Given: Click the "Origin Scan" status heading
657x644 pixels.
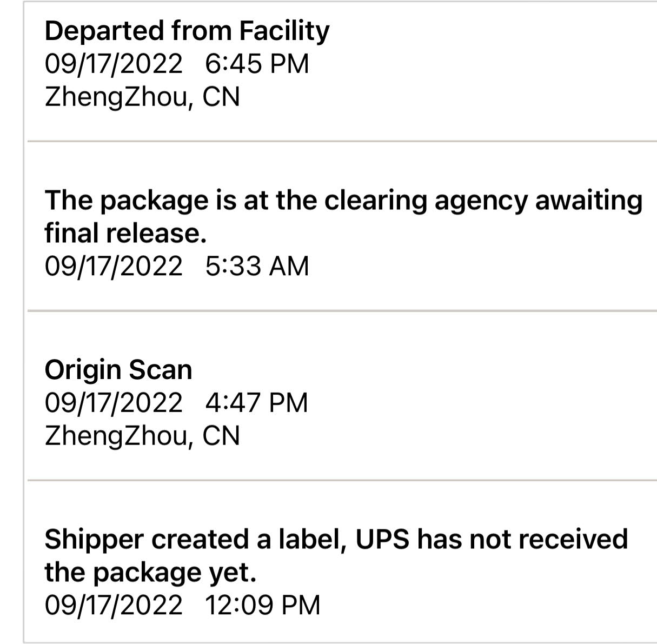Looking at the screenshot, I should pos(118,370).
